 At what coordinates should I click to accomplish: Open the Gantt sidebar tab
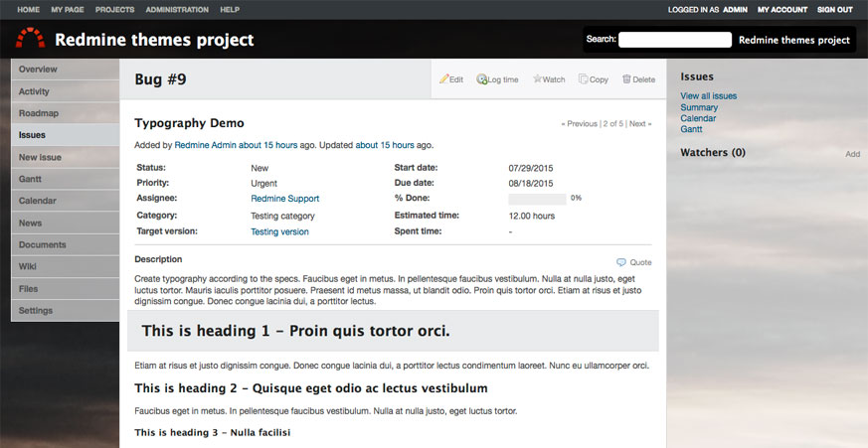(66, 179)
